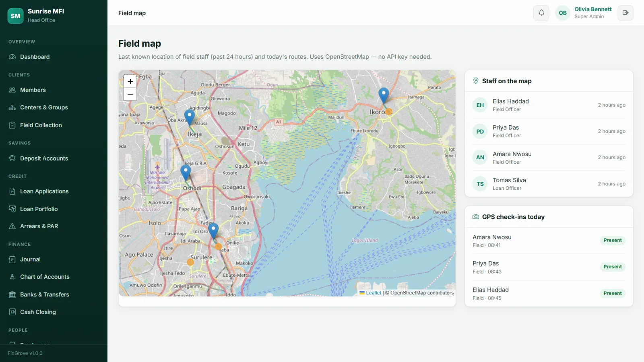The image size is (644, 362).
Task: Select the map pin near Oshodi
Action: click(186, 173)
